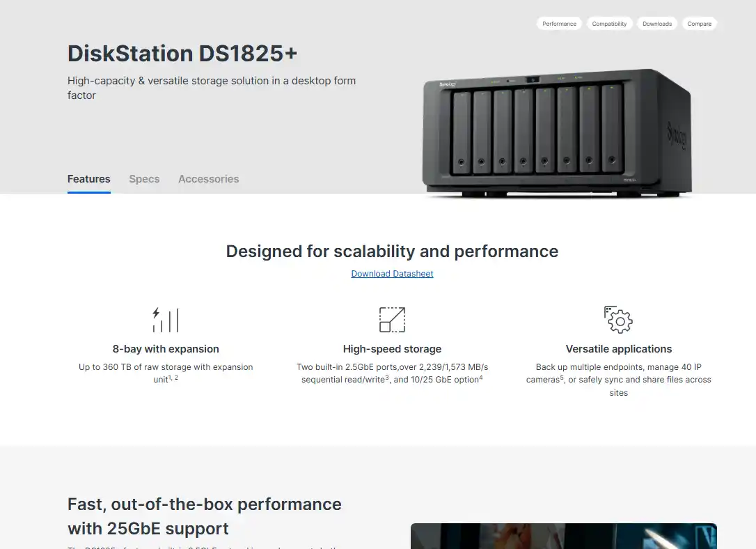This screenshot has width=756, height=549.
Task: Click the 'High-speed storage' heading
Action: (x=392, y=349)
